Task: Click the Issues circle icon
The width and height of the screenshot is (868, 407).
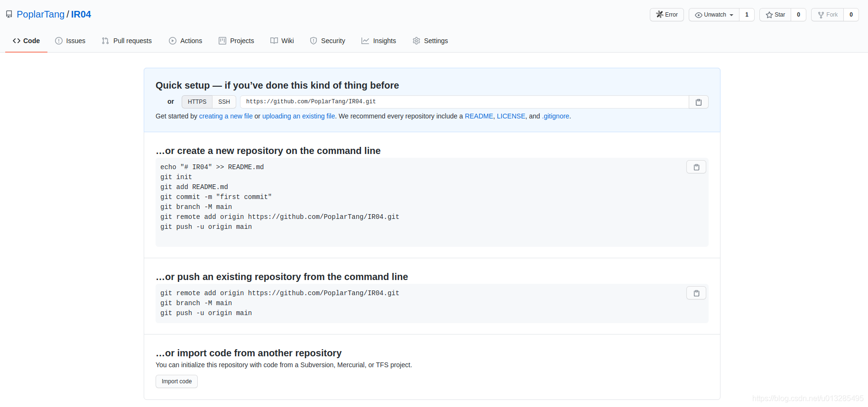Action: pyautogui.click(x=59, y=41)
